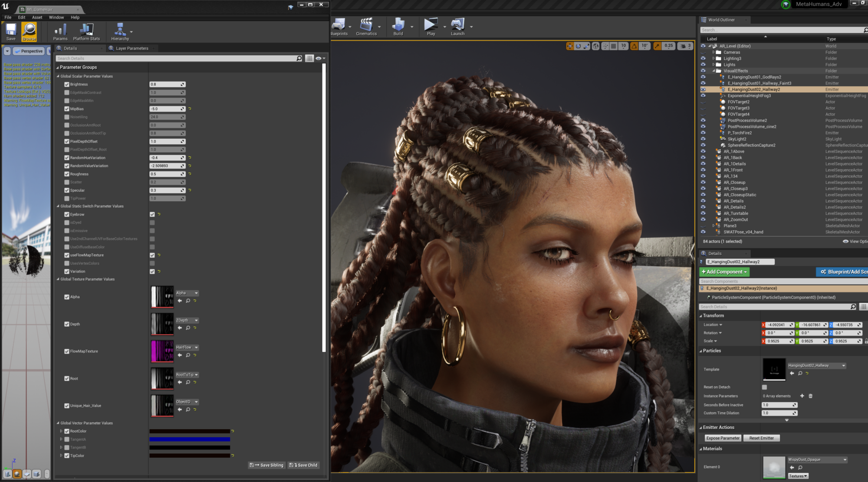Switch to the Layer Parameters tab
The image size is (868, 482).
(132, 49)
